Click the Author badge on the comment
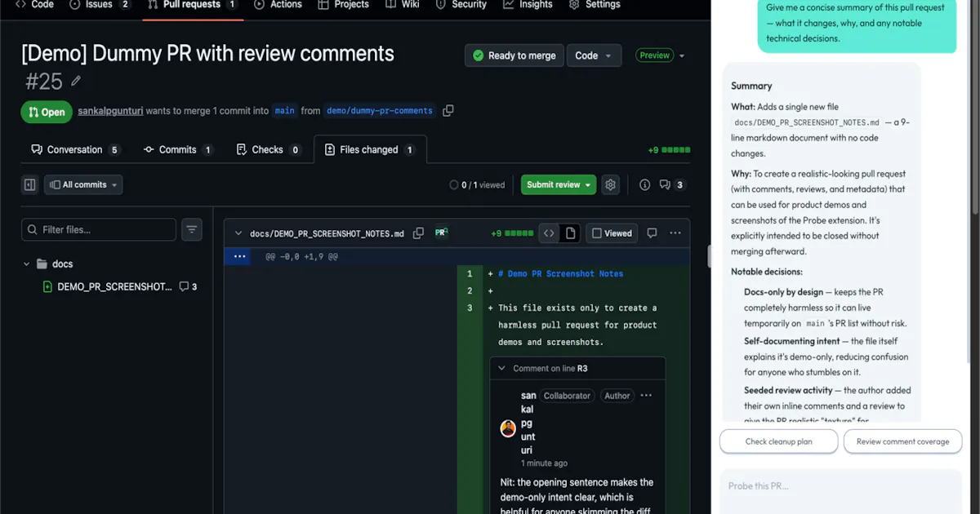 coord(617,396)
